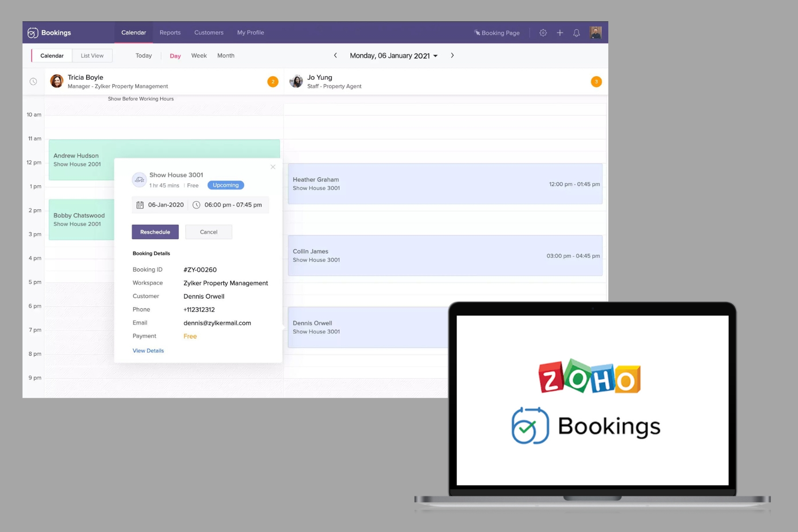Viewport: 798px width, 532px height.
Task: Switch to List View
Action: [x=92, y=56]
